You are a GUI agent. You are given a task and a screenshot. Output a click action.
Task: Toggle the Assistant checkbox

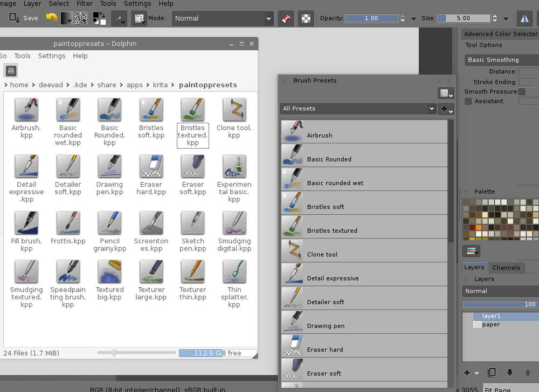point(468,101)
